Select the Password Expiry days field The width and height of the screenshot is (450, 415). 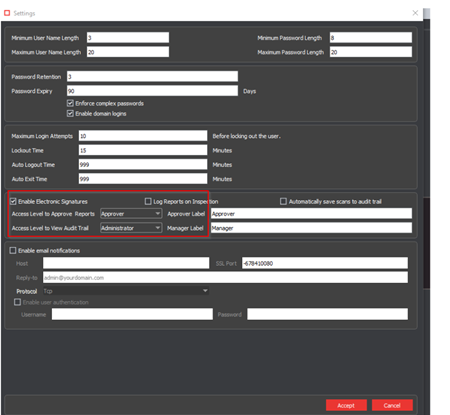tap(152, 91)
